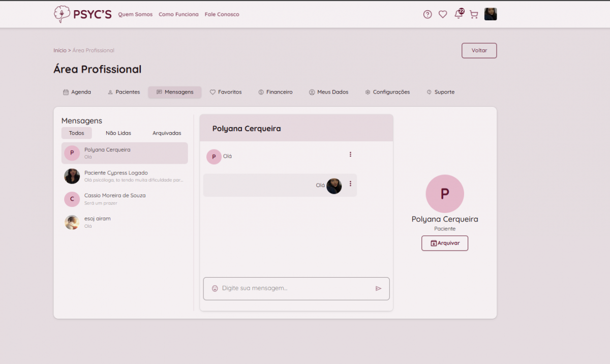
Task: Type in the Digite sua mensagem field
Action: point(295,288)
